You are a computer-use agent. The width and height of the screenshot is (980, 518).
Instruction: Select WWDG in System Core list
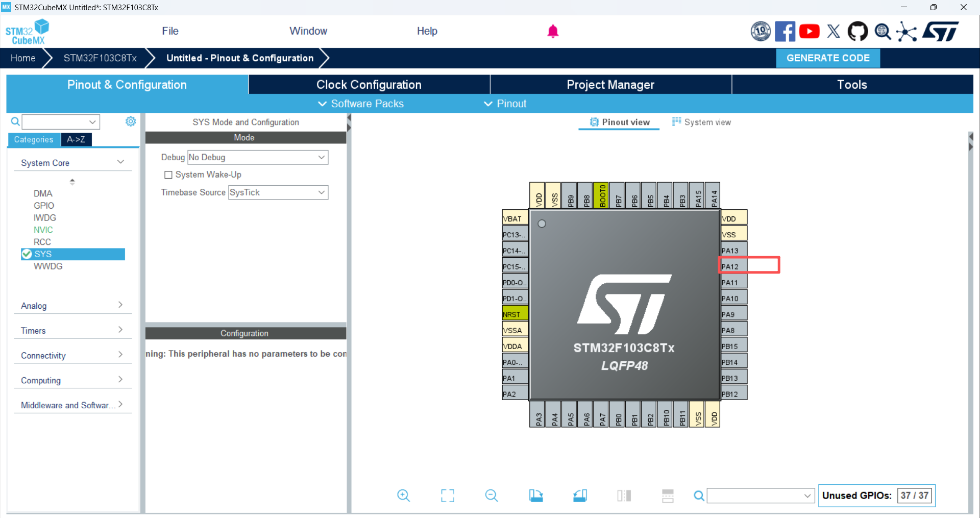point(48,266)
